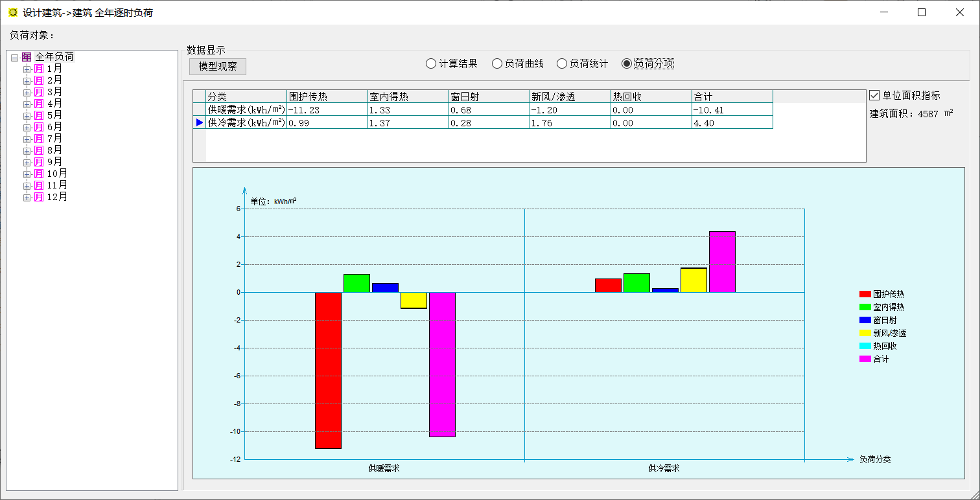Uncheck the 单位面积指标 checkbox
The height and width of the screenshot is (500, 980).
874,95
